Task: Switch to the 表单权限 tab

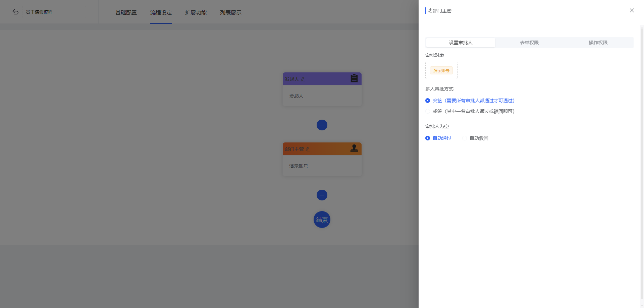Action: point(529,43)
